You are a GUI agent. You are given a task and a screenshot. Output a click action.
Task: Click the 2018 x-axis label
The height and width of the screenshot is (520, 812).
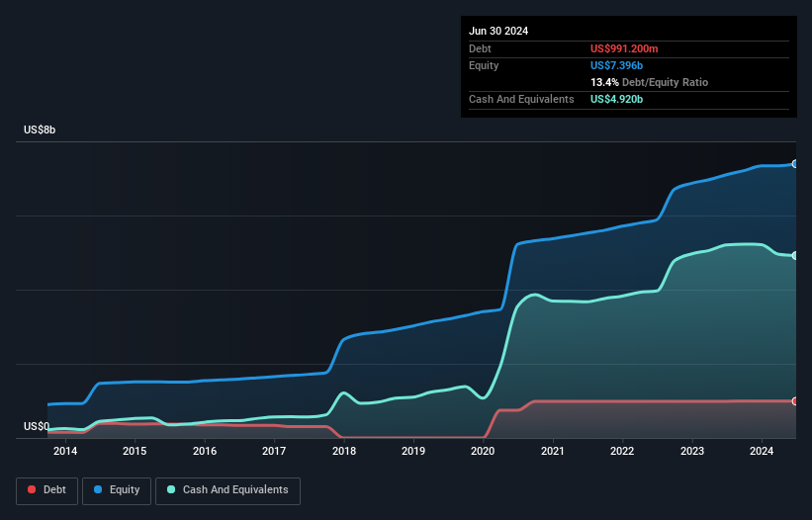click(344, 451)
